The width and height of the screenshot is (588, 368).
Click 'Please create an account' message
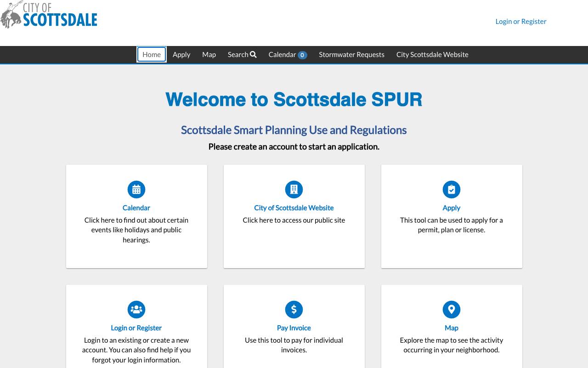click(294, 147)
